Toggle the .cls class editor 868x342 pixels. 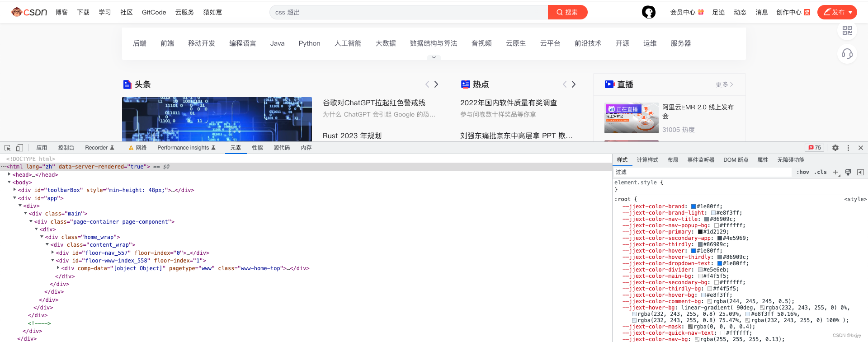821,172
